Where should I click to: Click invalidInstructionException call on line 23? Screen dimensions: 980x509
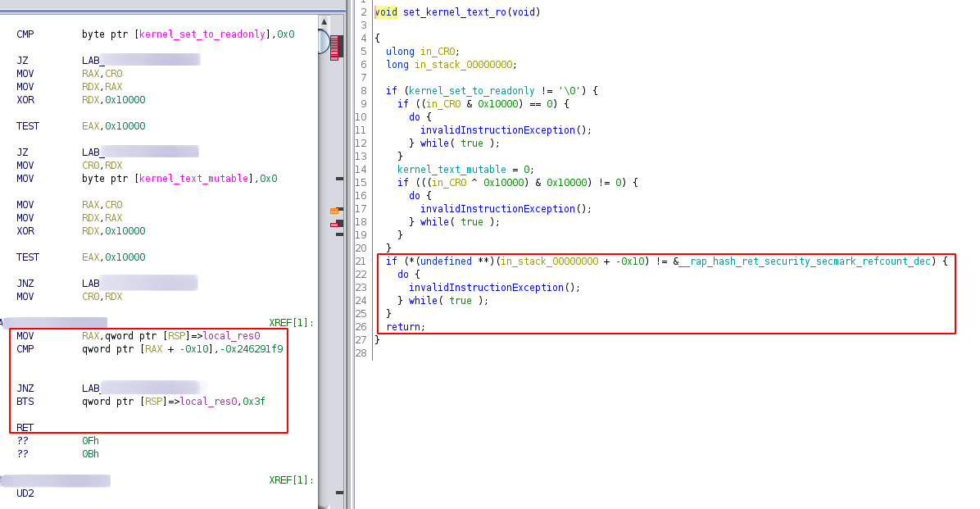494,289
